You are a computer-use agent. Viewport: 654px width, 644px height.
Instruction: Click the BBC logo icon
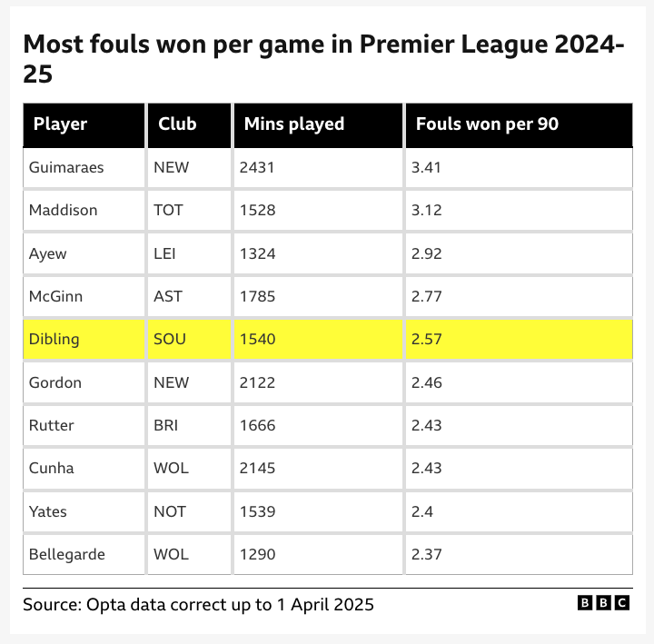click(603, 603)
